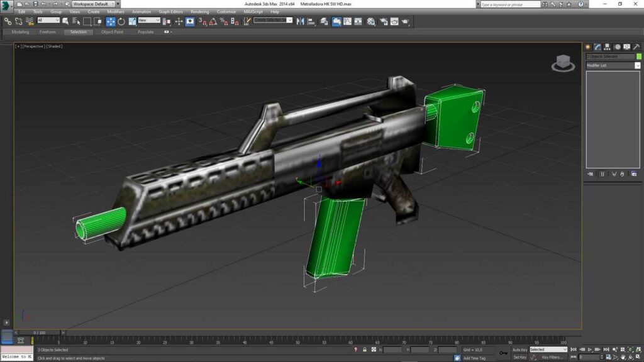
Task: Open the Curve Editor from the toolbar
Action: [x=348, y=20]
